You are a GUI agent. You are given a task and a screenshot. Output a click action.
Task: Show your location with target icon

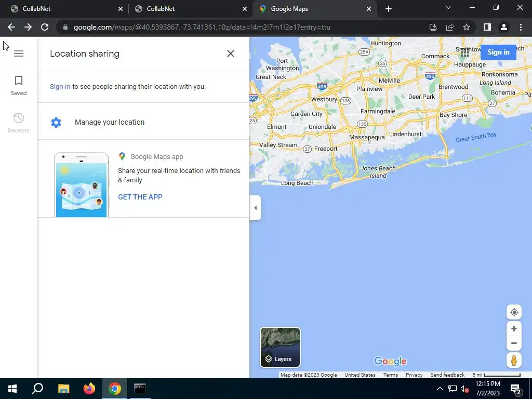click(514, 312)
